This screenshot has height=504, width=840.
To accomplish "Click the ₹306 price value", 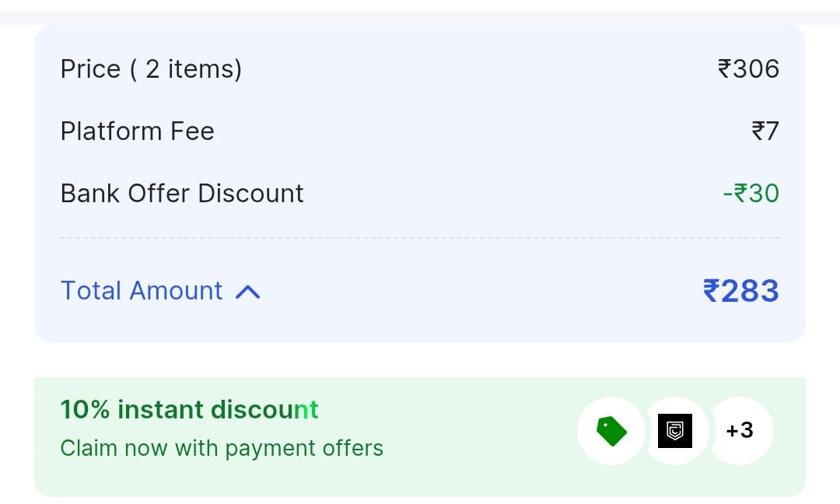I will [747, 69].
